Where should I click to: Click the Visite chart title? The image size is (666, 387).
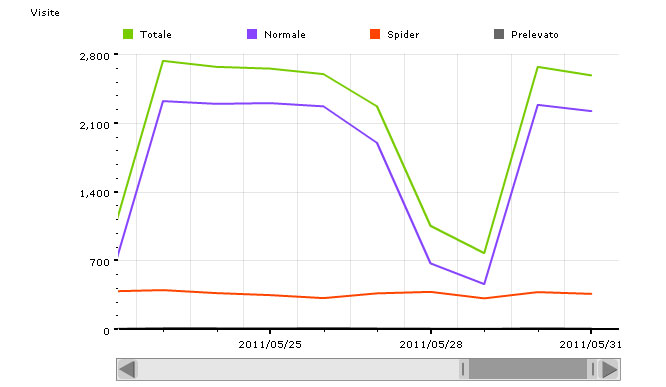(45, 13)
